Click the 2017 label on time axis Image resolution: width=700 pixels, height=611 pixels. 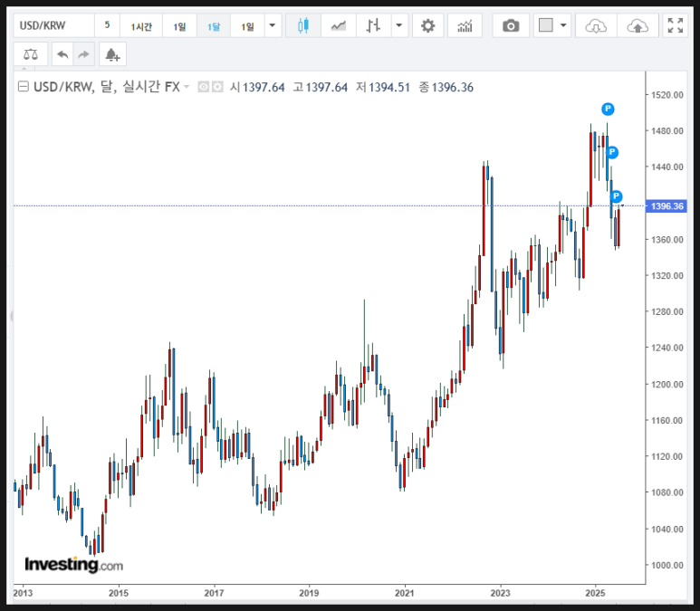[x=214, y=593]
